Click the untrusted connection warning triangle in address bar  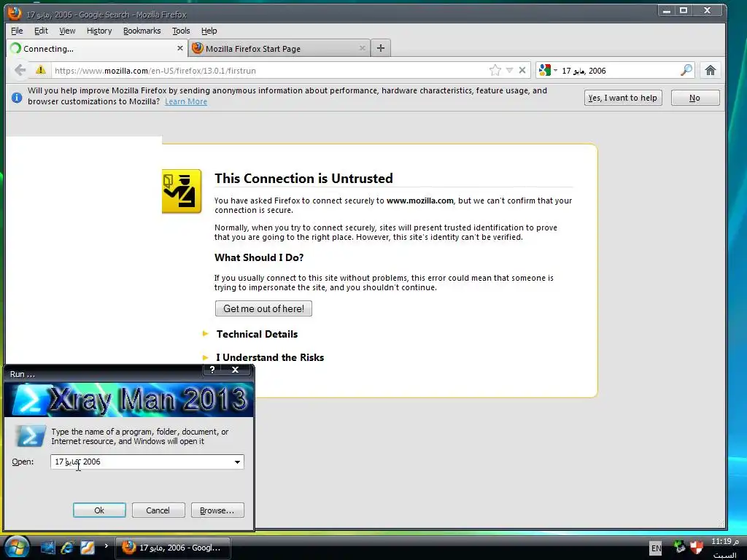coord(41,70)
